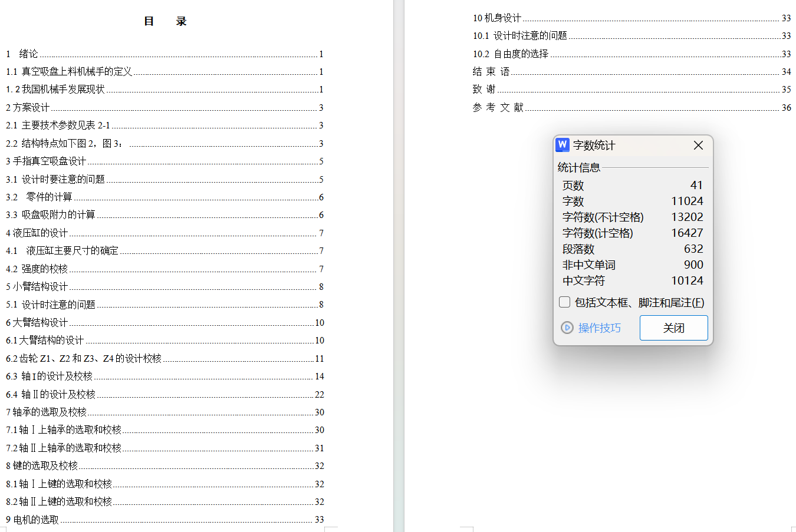Screen dimensions: 796x532
Task: Jump to entry 1.2 我国机械手发展现状
Action: [165, 89]
